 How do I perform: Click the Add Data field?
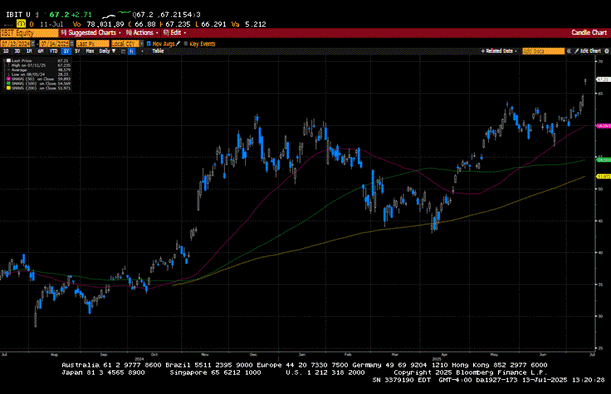click(543, 51)
